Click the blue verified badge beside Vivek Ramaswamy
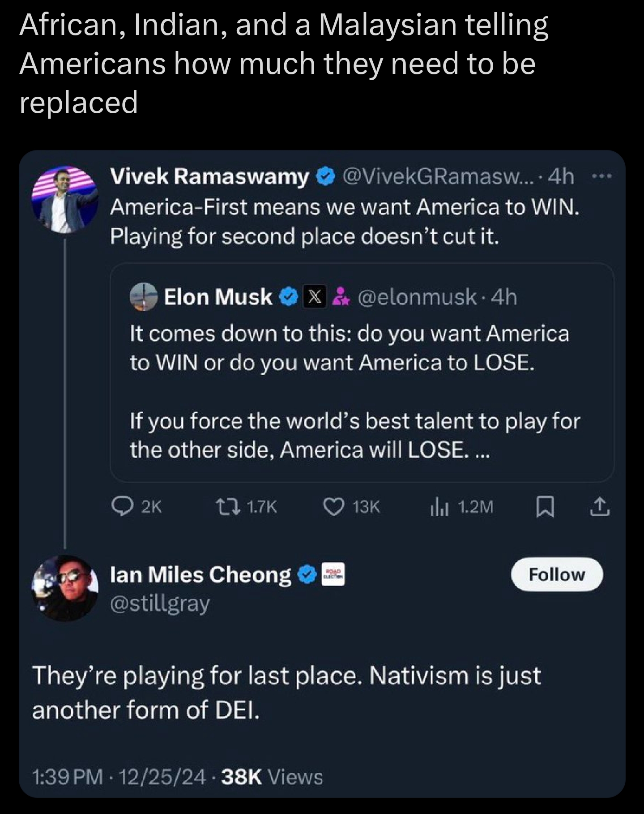Viewport: 644px width, 814px height. (325, 177)
